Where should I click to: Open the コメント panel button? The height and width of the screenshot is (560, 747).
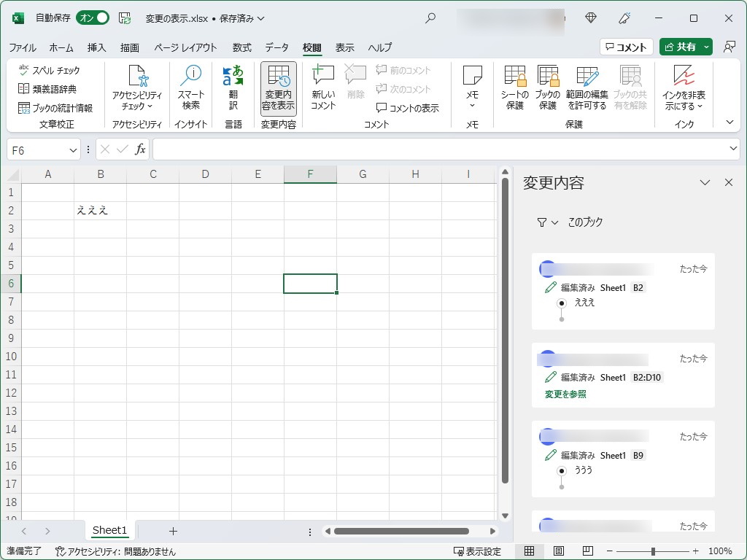(x=626, y=46)
